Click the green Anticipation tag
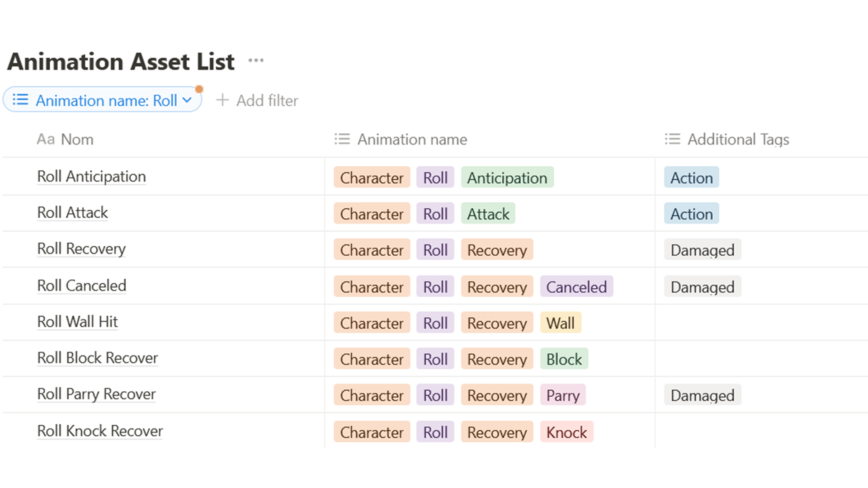The image size is (868, 488). tap(507, 178)
